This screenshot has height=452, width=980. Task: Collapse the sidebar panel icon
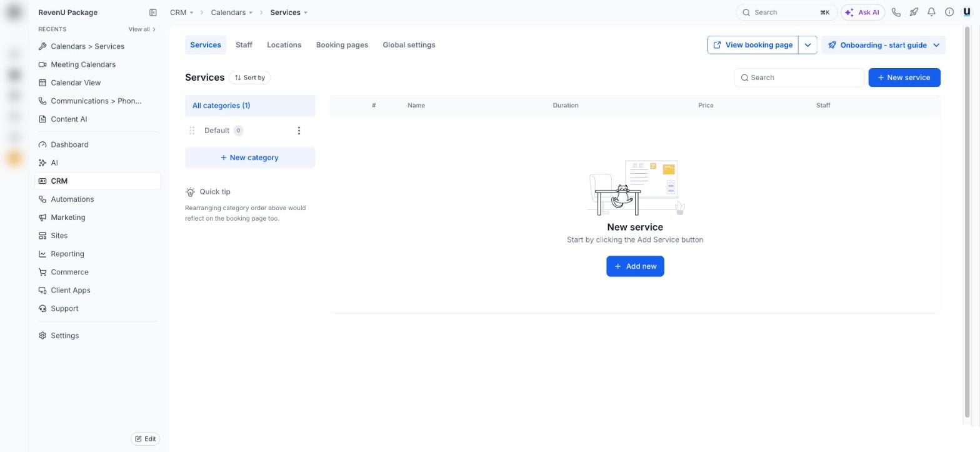point(152,13)
